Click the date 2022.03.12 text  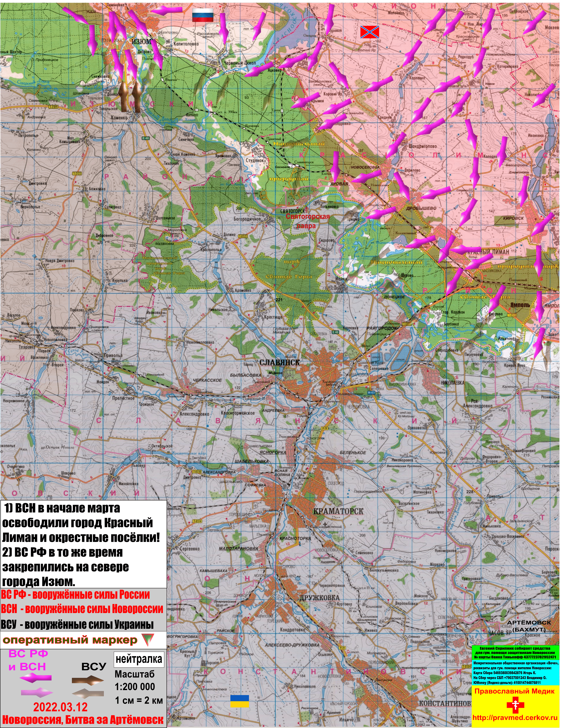pyautogui.click(x=60, y=707)
